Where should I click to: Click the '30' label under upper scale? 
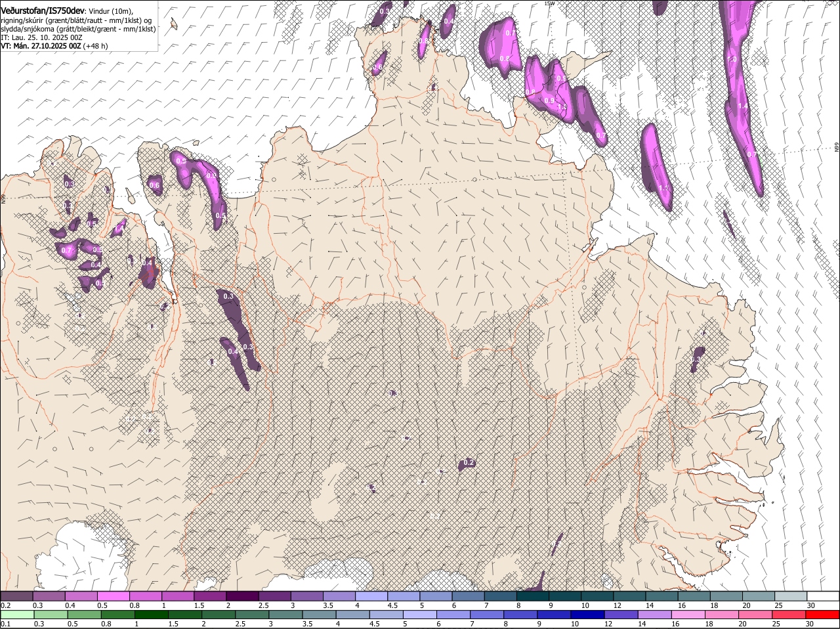point(811,605)
